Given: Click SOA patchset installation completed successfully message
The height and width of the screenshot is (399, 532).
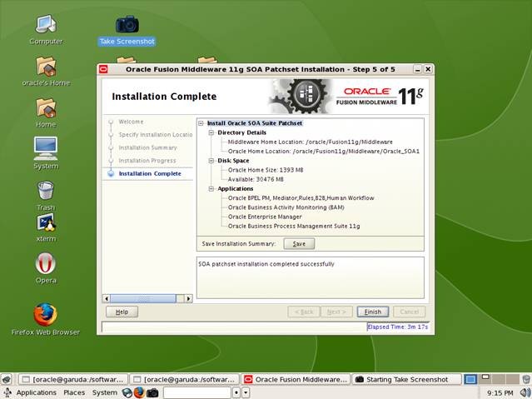Looking at the screenshot, I should (266, 264).
